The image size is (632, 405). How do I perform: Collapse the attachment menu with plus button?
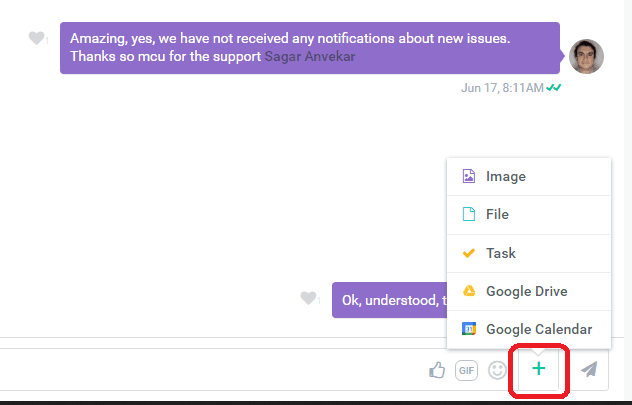coord(539,369)
